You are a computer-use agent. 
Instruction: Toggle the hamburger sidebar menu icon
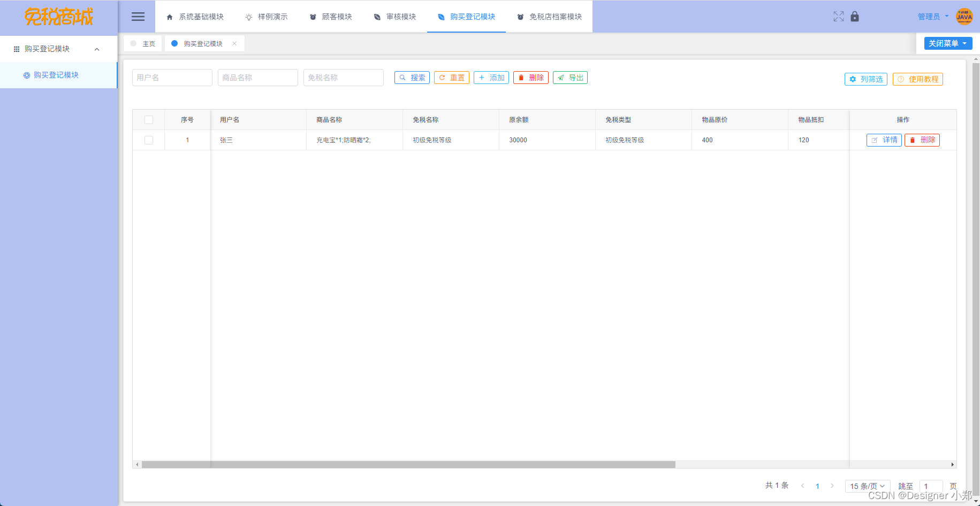(x=138, y=17)
